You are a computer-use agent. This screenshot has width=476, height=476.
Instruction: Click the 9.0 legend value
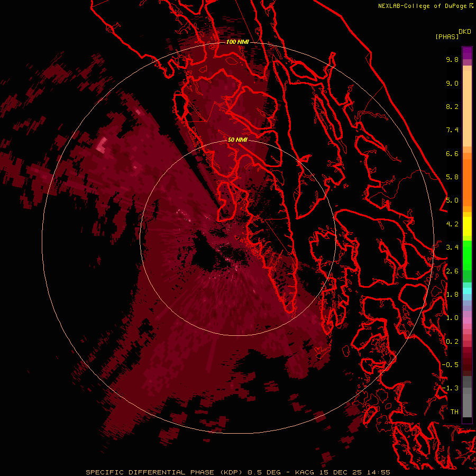click(x=452, y=83)
